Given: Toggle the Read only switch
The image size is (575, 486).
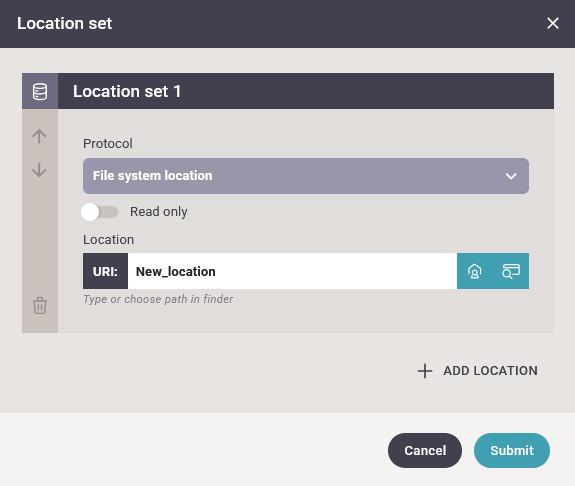Looking at the screenshot, I should click(x=99, y=212).
